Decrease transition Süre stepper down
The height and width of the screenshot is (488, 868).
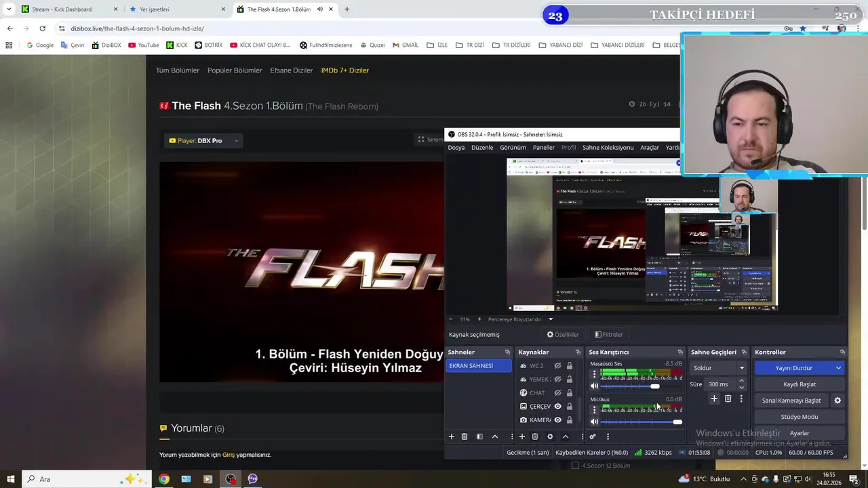coord(741,388)
